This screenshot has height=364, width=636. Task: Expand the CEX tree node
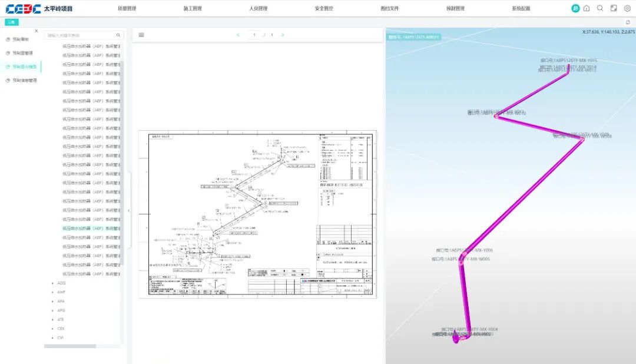[x=54, y=329]
